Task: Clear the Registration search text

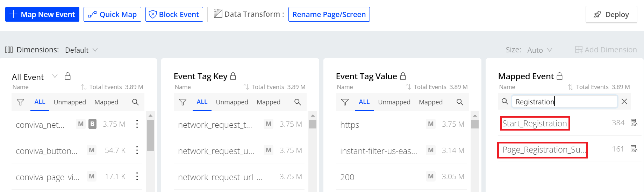Action: pyautogui.click(x=624, y=102)
